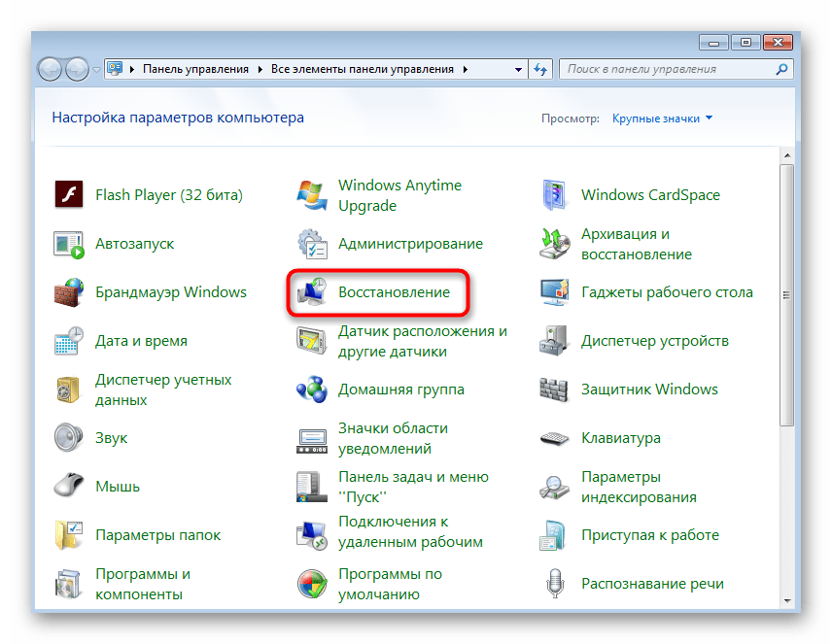Open the Windows CardSpace icon
832x644 pixels.
(554, 194)
